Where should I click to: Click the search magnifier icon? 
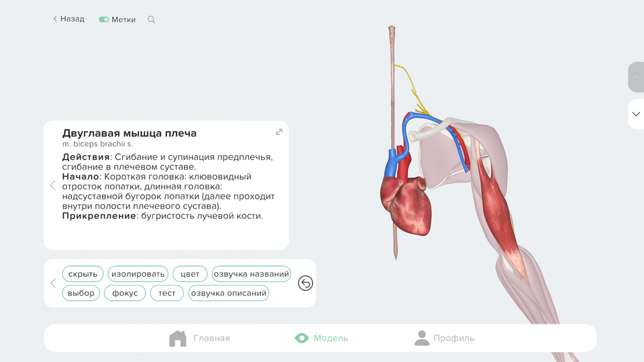[x=152, y=19]
